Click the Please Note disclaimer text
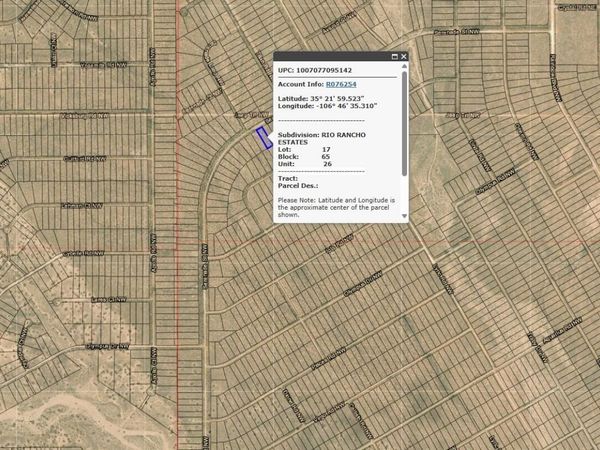Viewport: 600px width, 450px height. (x=336, y=207)
